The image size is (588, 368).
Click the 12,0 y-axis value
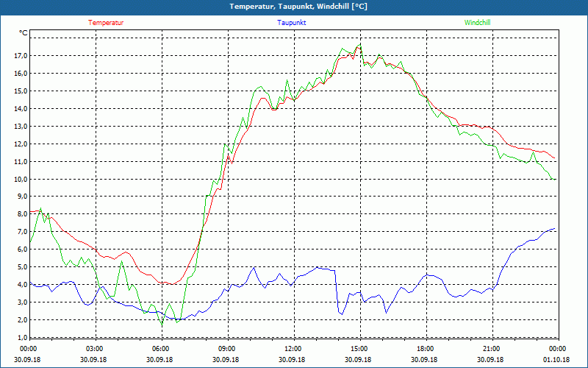click(21, 144)
